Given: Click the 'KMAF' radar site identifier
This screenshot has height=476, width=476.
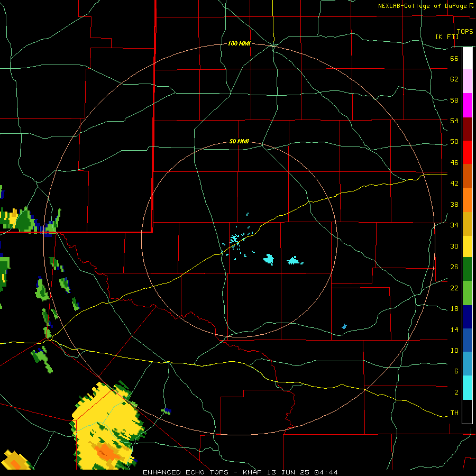Looking at the screenshot, I should 253,472.
